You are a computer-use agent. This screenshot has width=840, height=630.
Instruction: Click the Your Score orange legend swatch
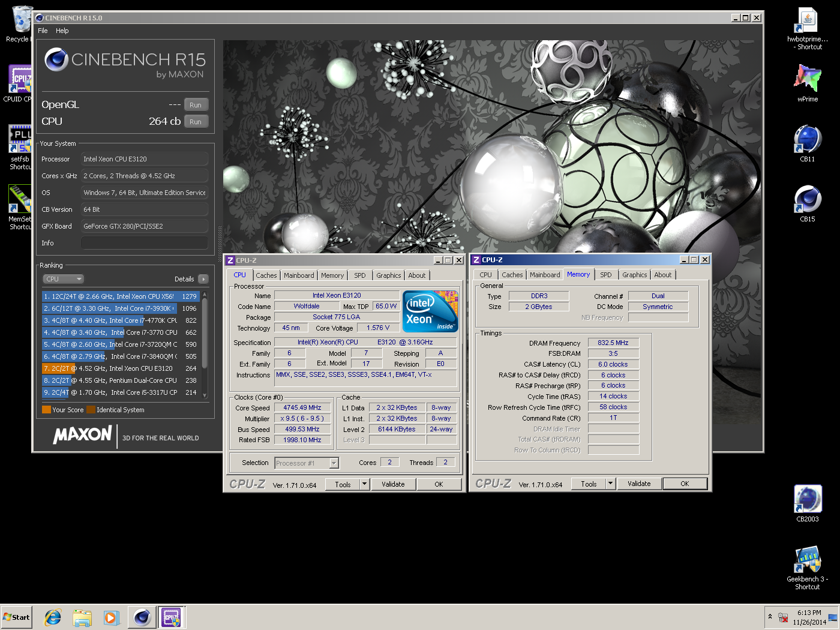point(46,410)
